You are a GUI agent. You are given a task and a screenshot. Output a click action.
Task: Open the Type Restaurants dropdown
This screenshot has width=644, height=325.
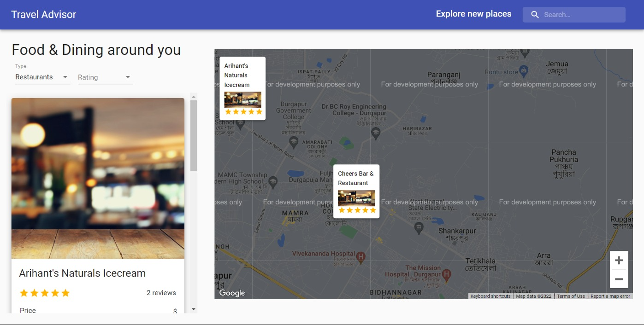pos(42,77)
